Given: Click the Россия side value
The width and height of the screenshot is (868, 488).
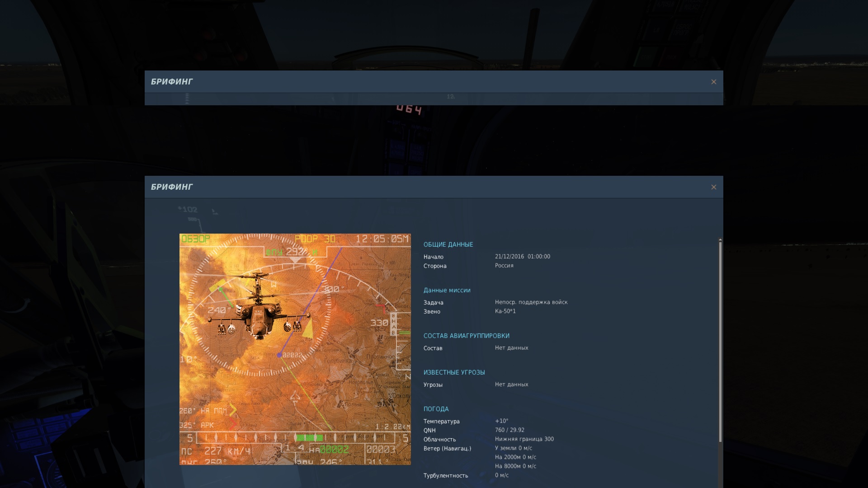Looking at the screenshot, I should coord(504,266).
